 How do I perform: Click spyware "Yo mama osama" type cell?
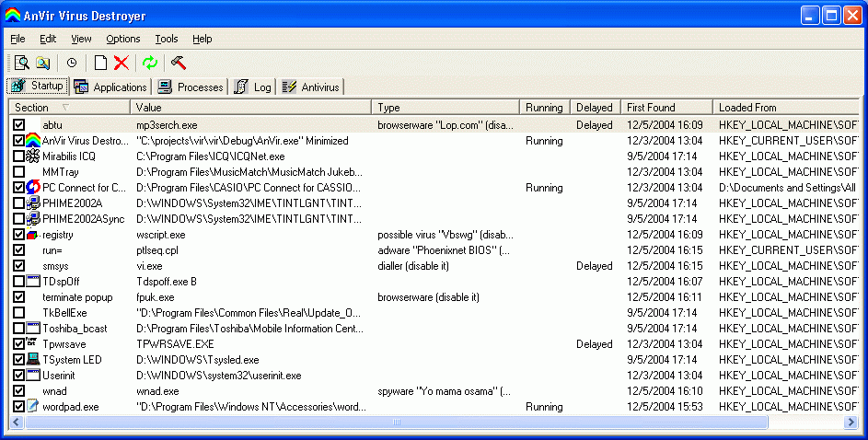click(444, 390)
